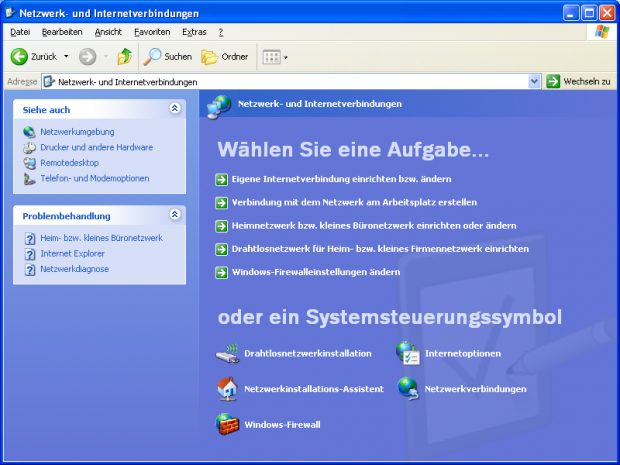Toggle the Ordner folders pane

point(225,57)
